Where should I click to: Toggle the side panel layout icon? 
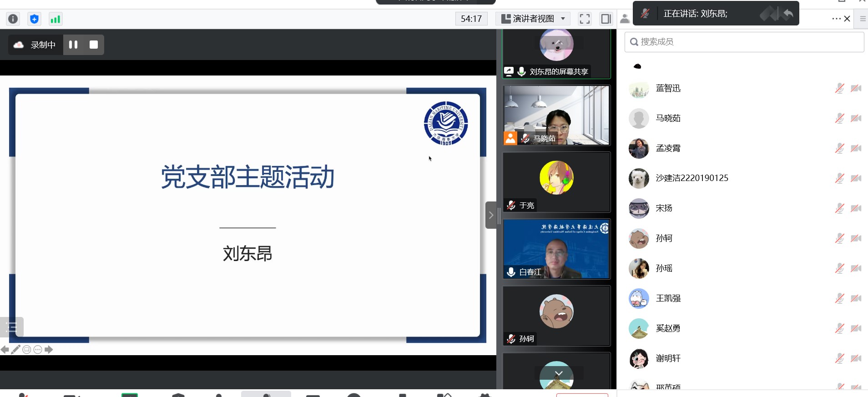[606, 19]
